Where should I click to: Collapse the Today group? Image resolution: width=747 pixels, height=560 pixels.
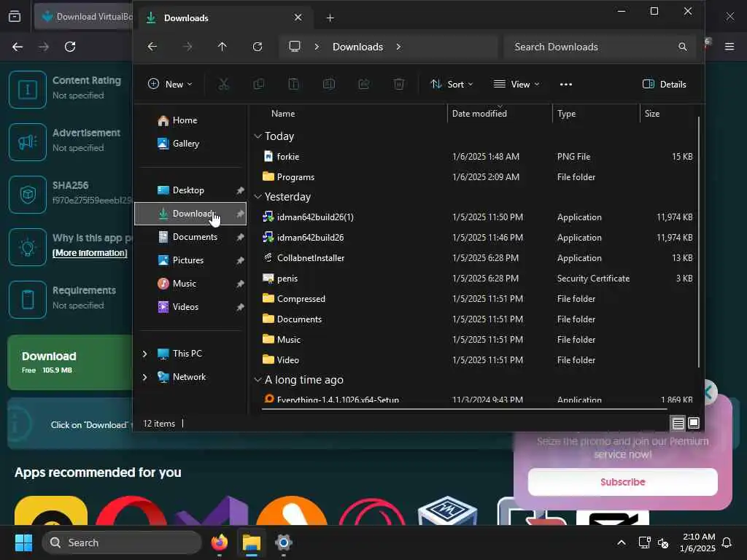coord(258,136)
